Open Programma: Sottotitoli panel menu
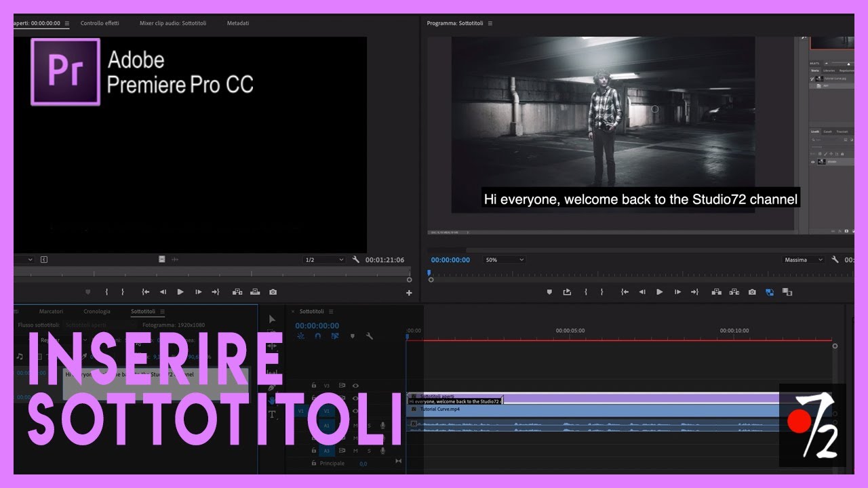Screen dimensions: 868x488 (x=490, y=23)
